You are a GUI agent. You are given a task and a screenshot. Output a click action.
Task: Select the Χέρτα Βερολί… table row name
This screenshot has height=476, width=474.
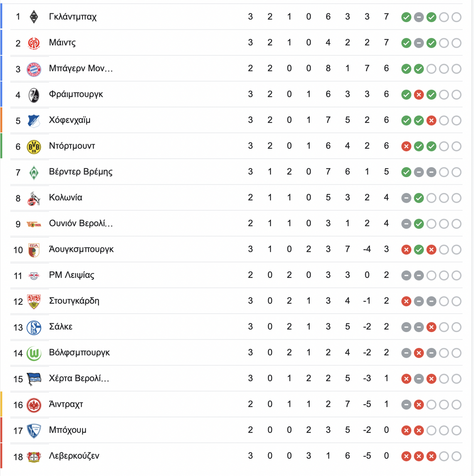point(79,378)
